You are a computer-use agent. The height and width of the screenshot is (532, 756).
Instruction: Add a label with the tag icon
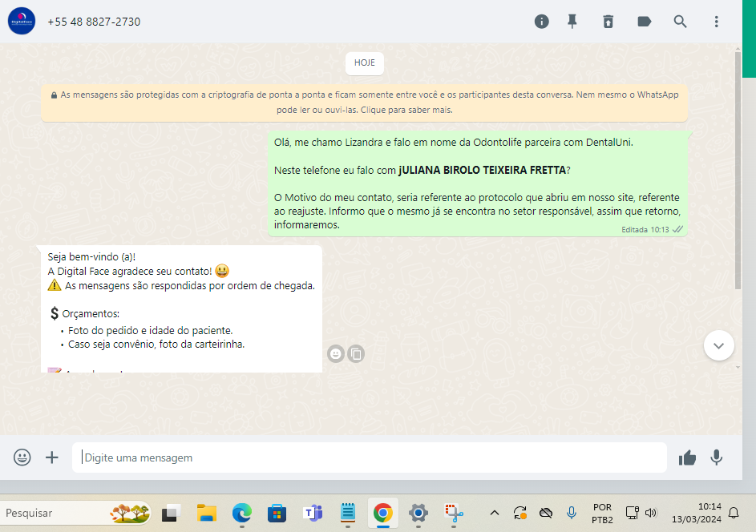(x=644, y=22)
